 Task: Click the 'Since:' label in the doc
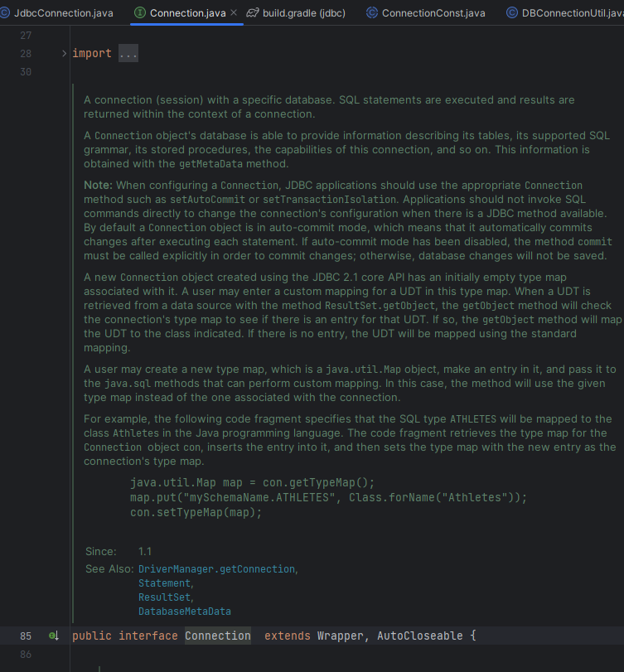tap(101, 551)
